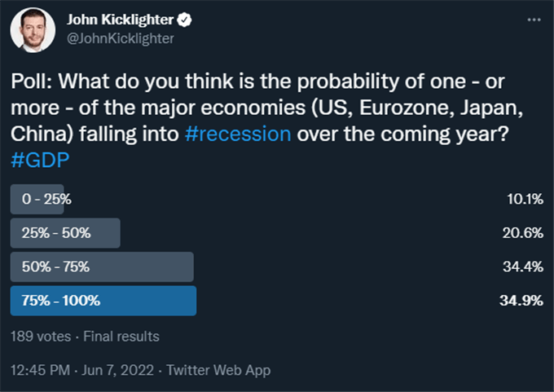The height and width of the screenshot is (392, 554).
Task: Open the #GDP hashtag link
Action: click(40, 160)
